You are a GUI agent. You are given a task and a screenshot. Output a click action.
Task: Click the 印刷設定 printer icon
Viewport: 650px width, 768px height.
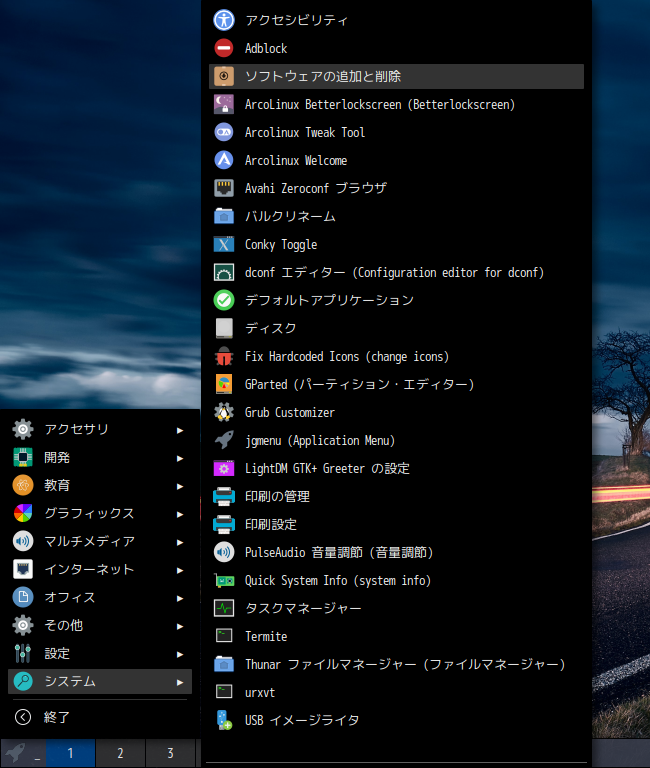[x=224, y=525]
